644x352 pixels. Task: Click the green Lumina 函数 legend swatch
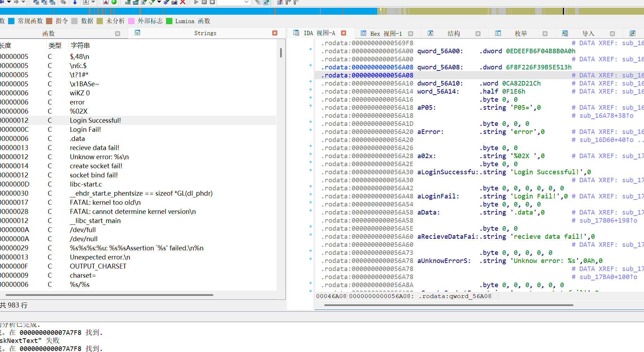tap(169, 21)
